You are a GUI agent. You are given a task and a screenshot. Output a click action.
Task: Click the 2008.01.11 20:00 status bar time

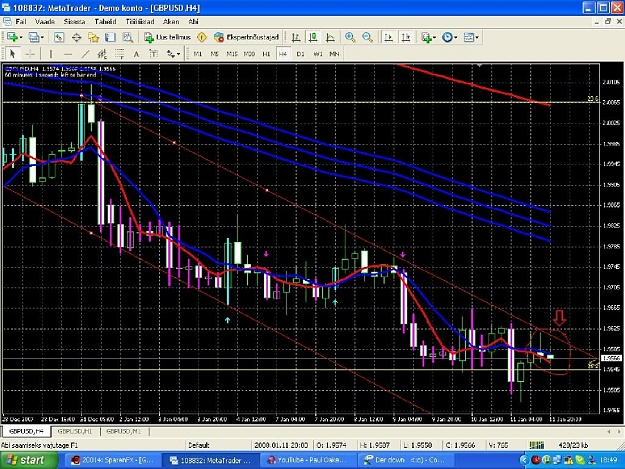click(281, 445)
